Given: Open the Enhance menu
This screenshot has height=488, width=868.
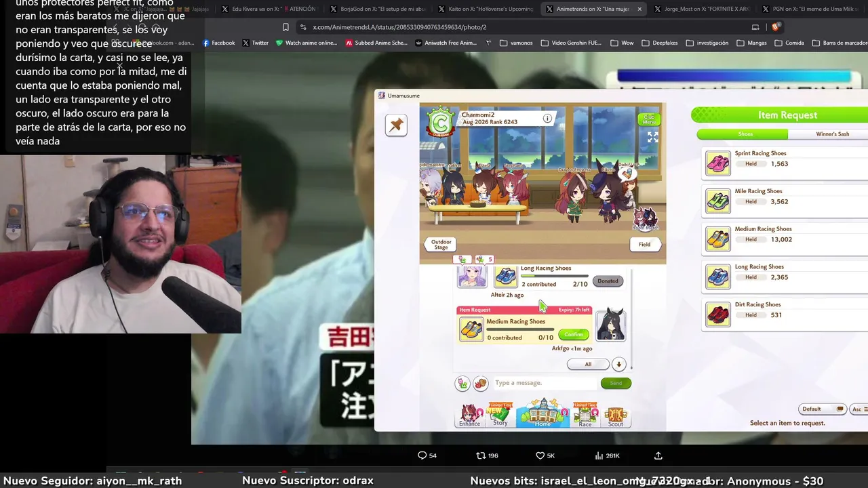Looking at the screenshot, I should pyautogui.click(x=469, y=415).
